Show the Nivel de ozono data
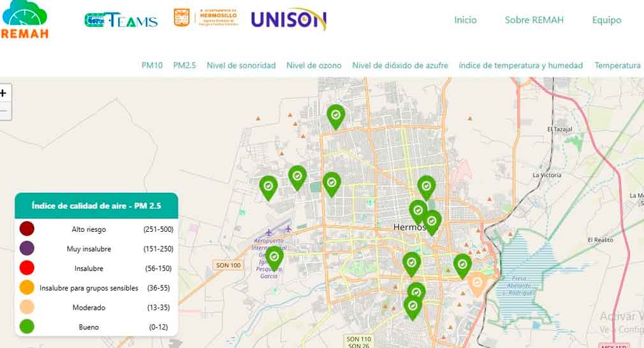The height and width of the screenshot is (348, 644). tap(314, 65)
